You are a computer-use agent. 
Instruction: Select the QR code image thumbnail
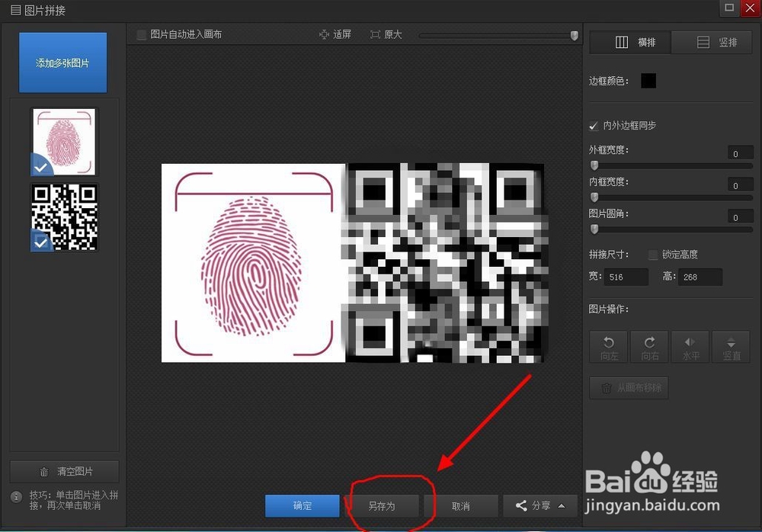(64, 217)
